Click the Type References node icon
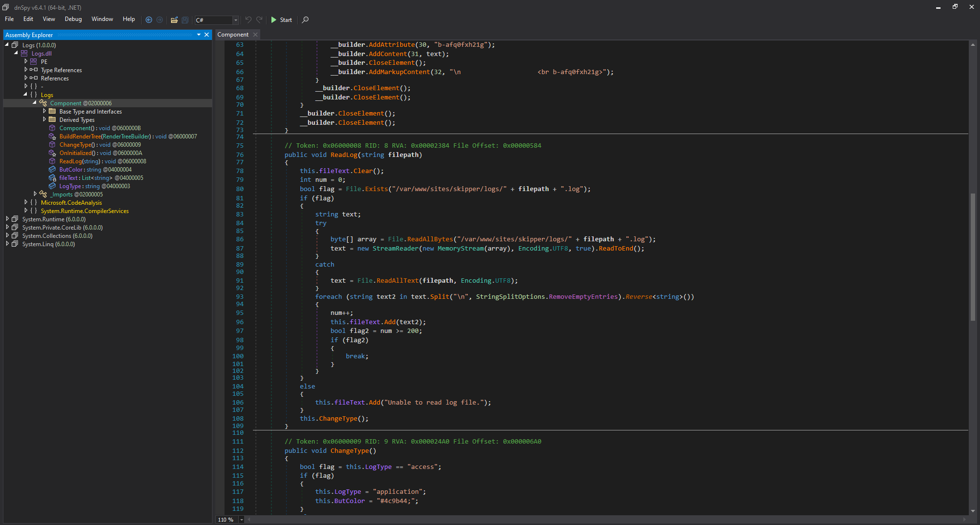The image size is (980, 525). [34, 70]
